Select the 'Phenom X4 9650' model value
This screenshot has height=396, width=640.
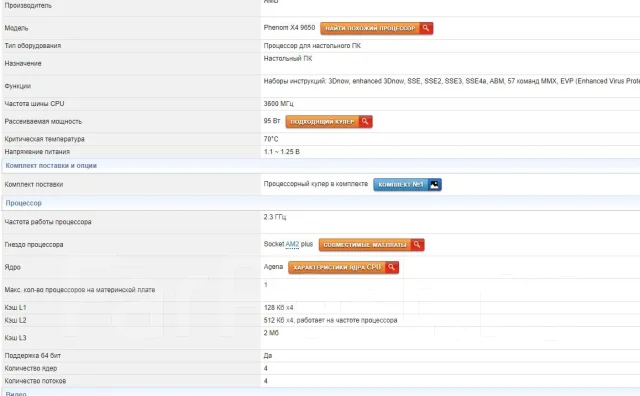pos(289,27)
